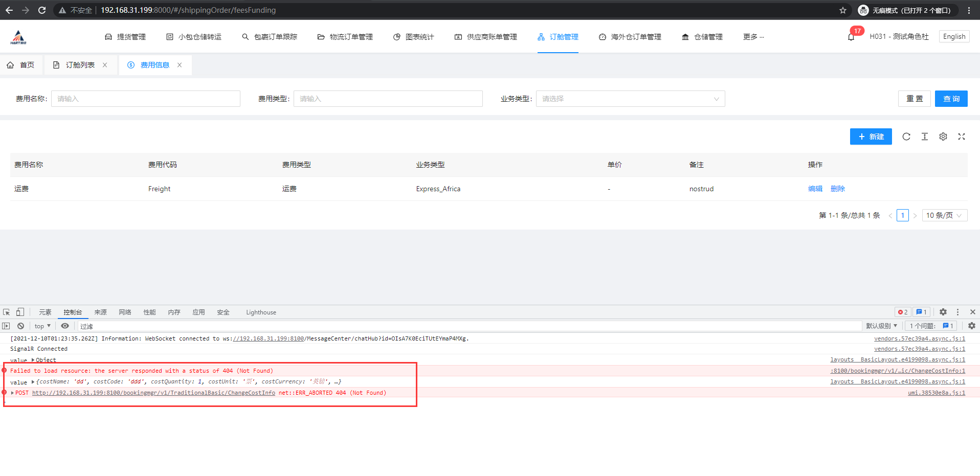Switch to the 订舱列表 tab

tap(80, 65)
